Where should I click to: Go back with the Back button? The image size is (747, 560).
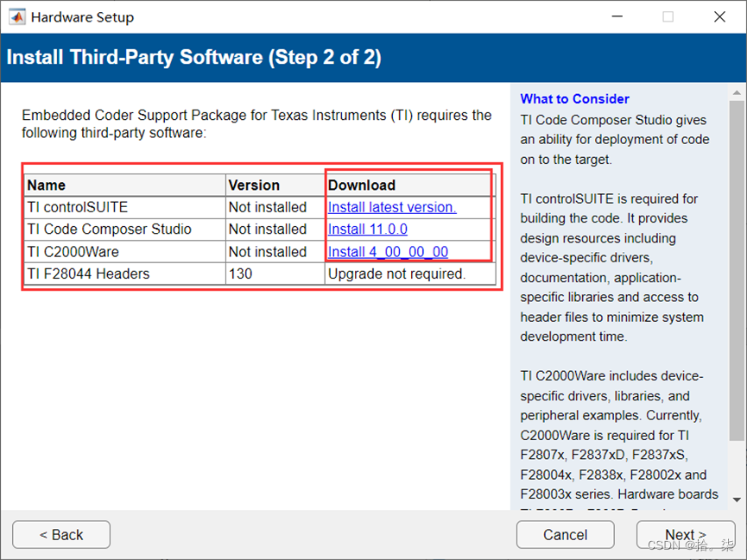[61, 535]
